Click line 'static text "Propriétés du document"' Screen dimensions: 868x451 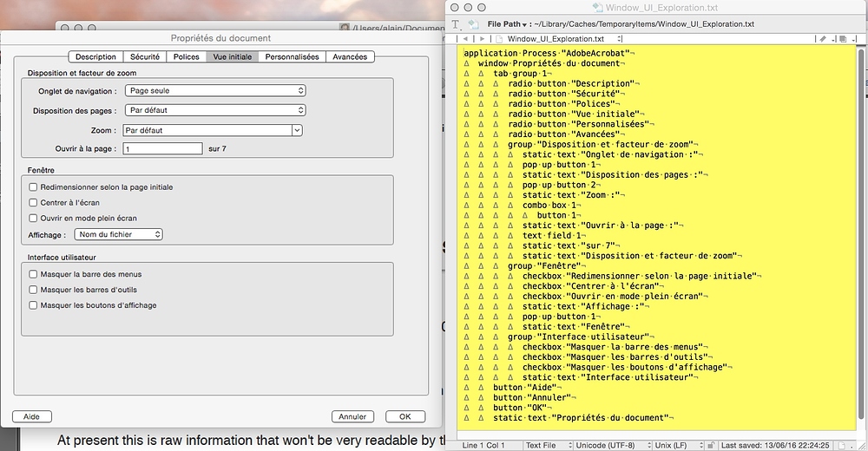click(x=583, y=418)
